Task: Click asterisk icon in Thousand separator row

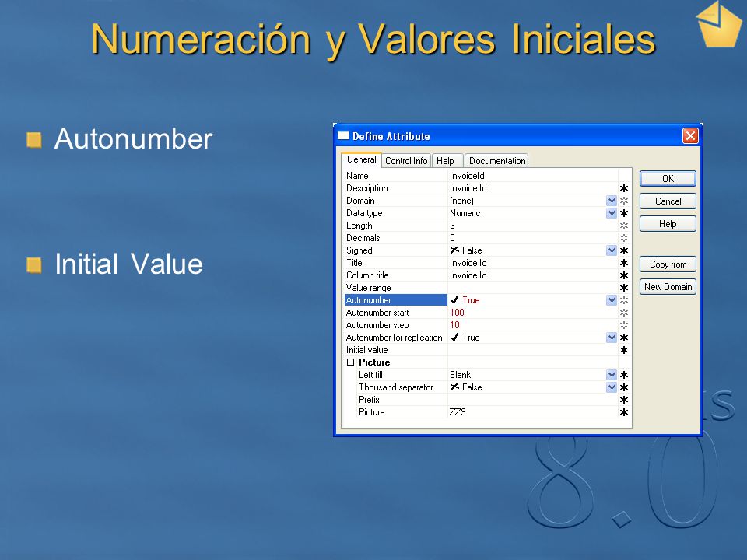Action: (x=623, y=387)
